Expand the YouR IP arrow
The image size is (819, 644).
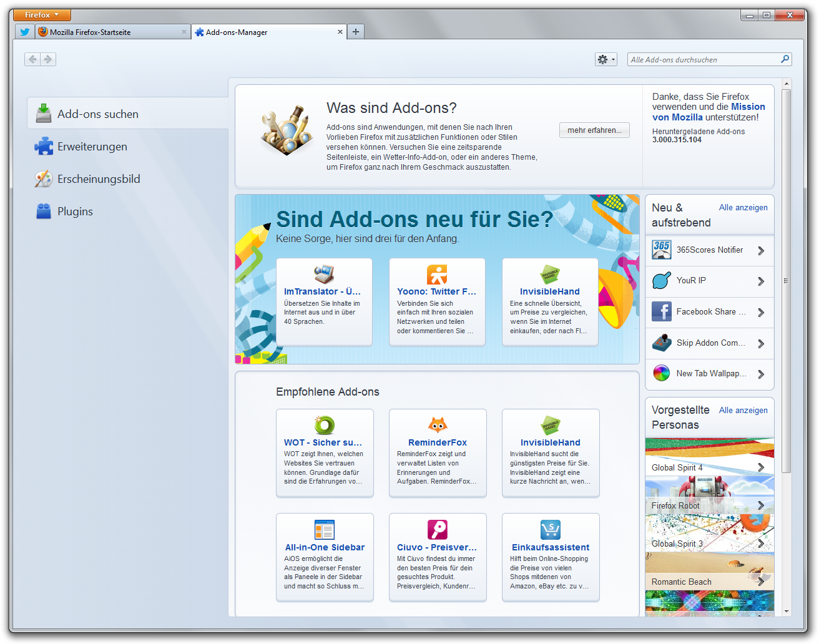[761, 281]
